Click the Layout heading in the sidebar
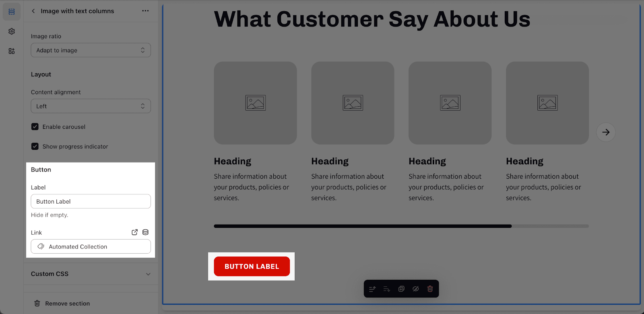This screenshot has height=314, width=644. click(x=41, y=74)
